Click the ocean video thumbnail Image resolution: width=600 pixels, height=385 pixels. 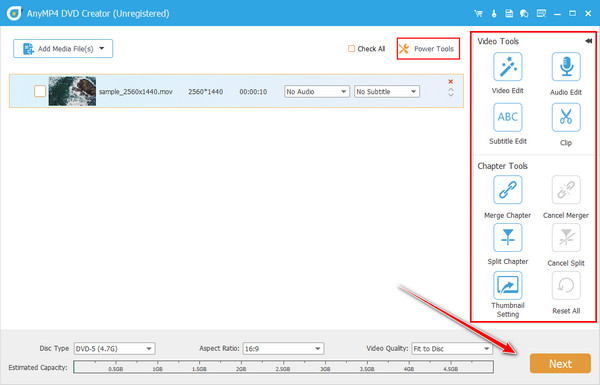click(x=72, y=91)
